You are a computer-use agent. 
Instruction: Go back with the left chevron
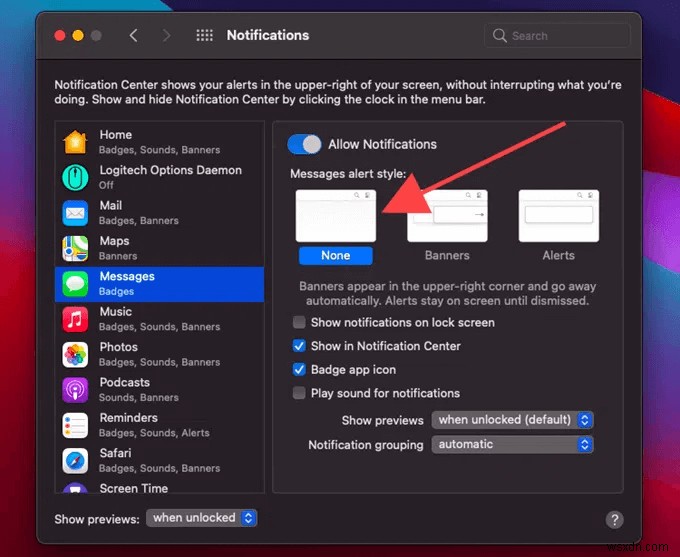click(x=134, y=36)
